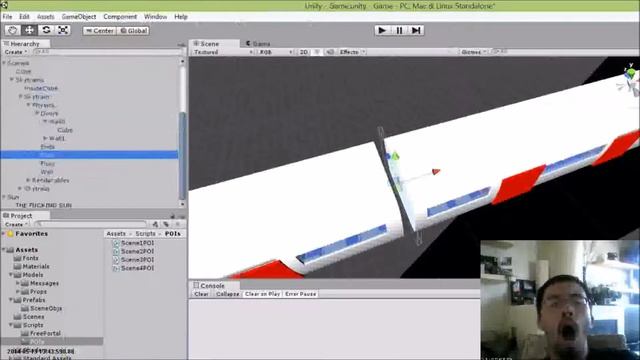This screenshot has height=360, width=640.
Task: Open Hierarchy Create dropdown
Action: [16, 52]
